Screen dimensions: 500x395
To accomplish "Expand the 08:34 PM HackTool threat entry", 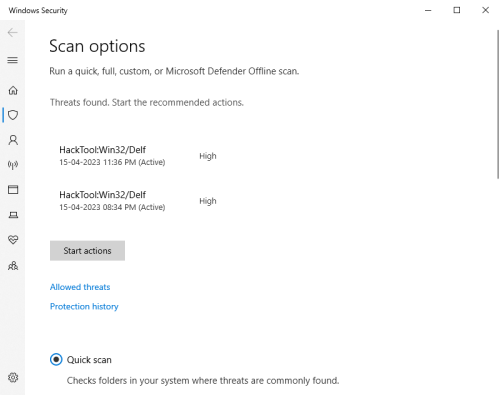I will [138, 201].
